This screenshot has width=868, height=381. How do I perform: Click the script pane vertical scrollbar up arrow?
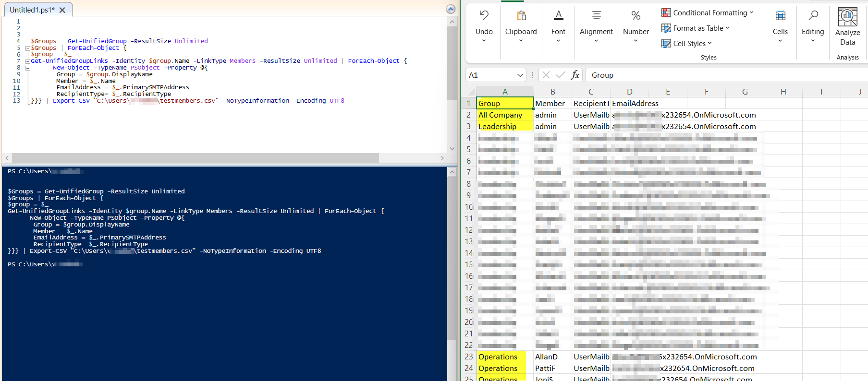(452, 22)
